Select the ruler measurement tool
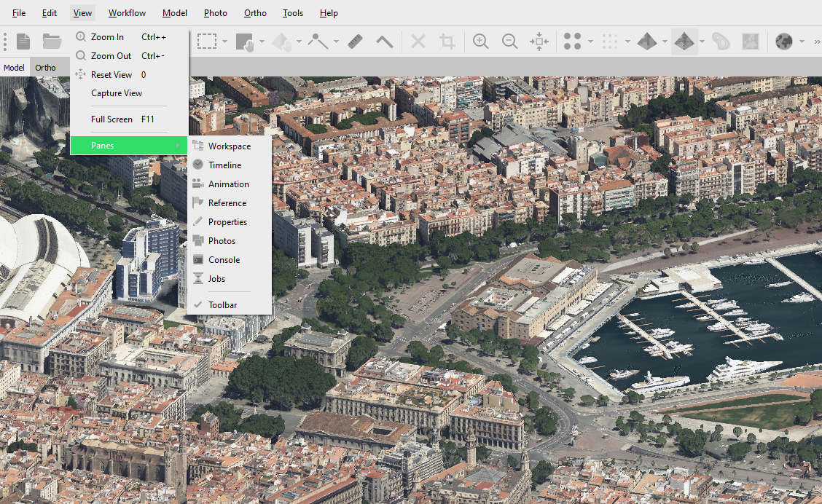Viewport: 822px width, 504px height. 355,42
